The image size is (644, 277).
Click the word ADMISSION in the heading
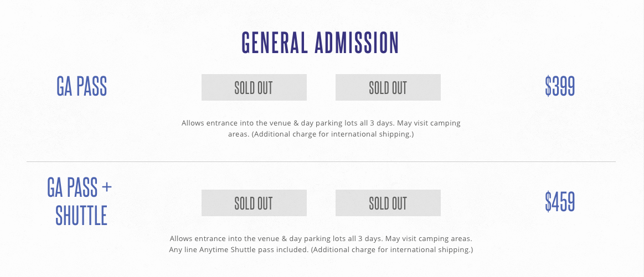(357, 43)
